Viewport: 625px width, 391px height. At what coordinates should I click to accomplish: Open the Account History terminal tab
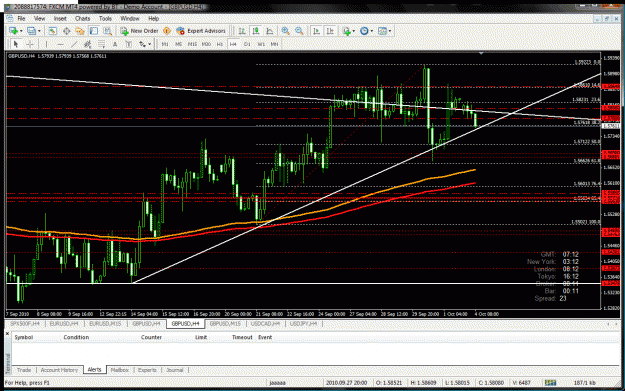point(59,370)
